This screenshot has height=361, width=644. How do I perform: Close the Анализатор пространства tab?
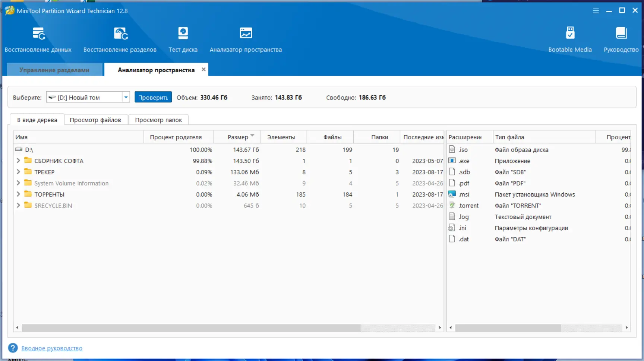tap(203, 69)
